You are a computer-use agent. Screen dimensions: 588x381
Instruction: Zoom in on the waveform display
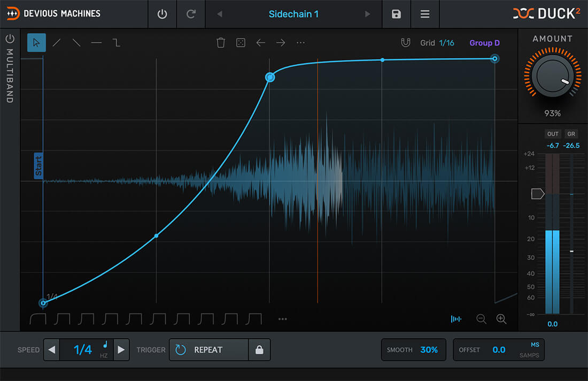(x=501, y=319)
